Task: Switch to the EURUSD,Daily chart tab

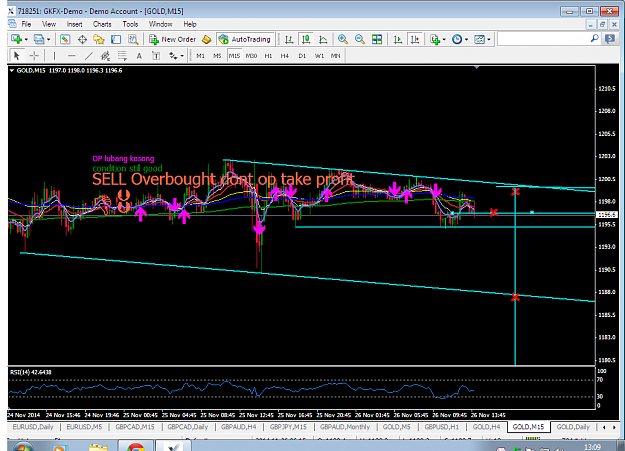Action: (x=33, y=427)
